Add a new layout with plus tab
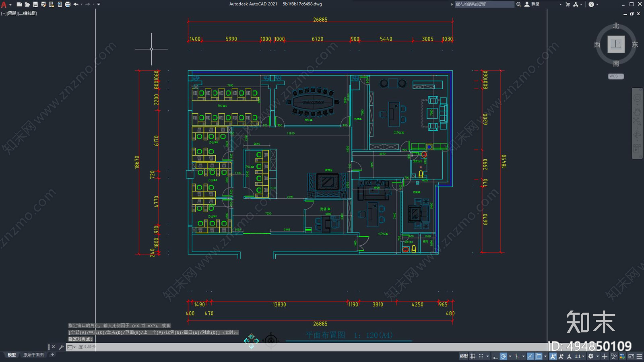Image resolution: width=644 pixels, height=362 pixels. click(x=52, y=355)
